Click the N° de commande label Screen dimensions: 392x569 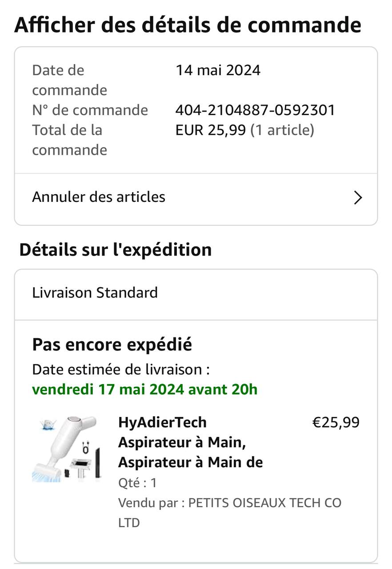[90, 110]
